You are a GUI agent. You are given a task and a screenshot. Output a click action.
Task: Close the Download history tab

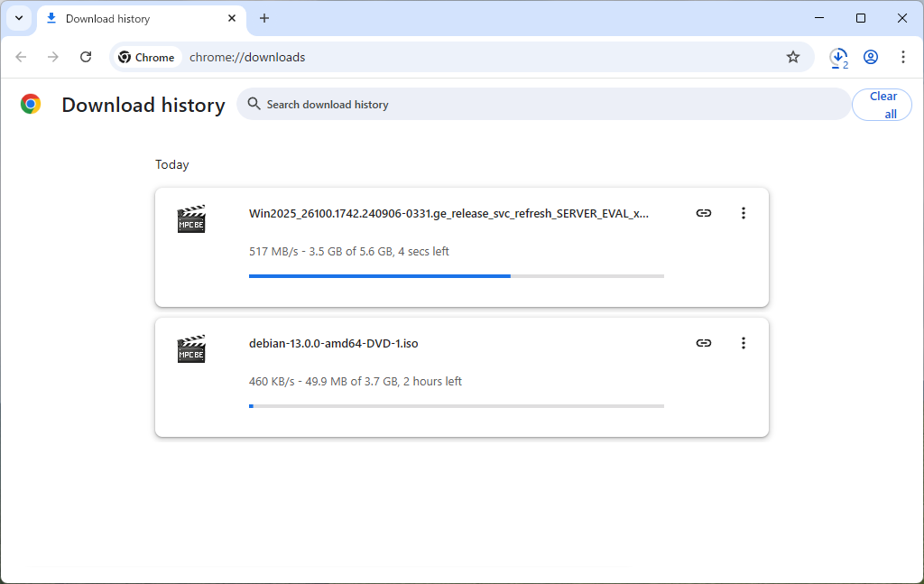pyautogui.click(x=232, y=18)
